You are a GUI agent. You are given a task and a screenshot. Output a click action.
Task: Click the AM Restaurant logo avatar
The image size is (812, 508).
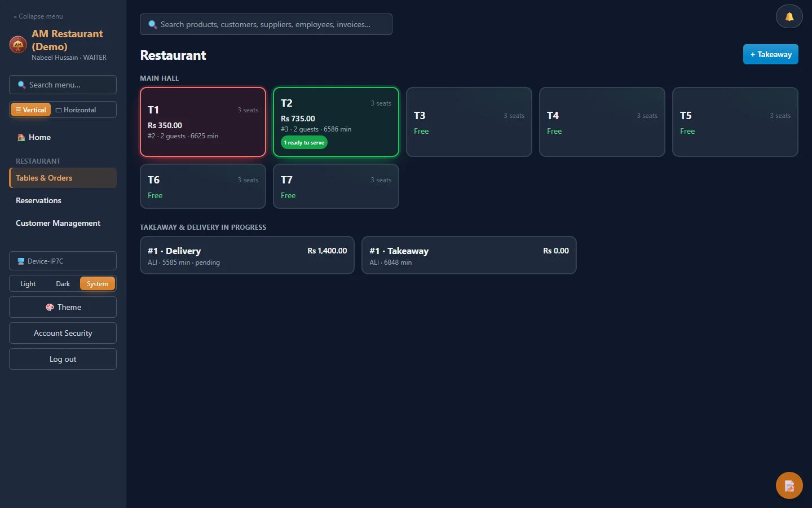[x=18, y=45]
